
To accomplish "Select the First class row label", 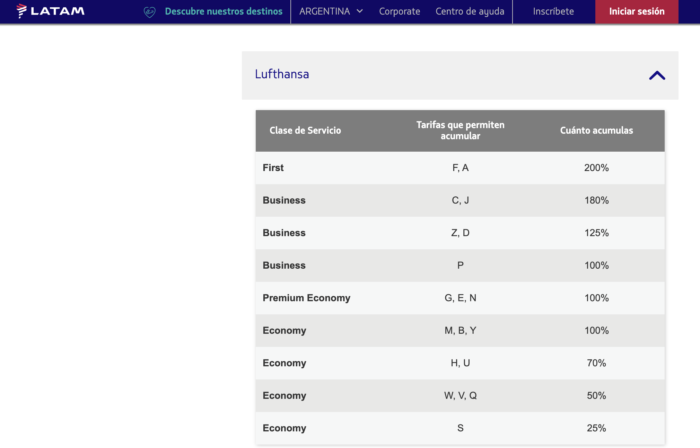I will (273, 168).
